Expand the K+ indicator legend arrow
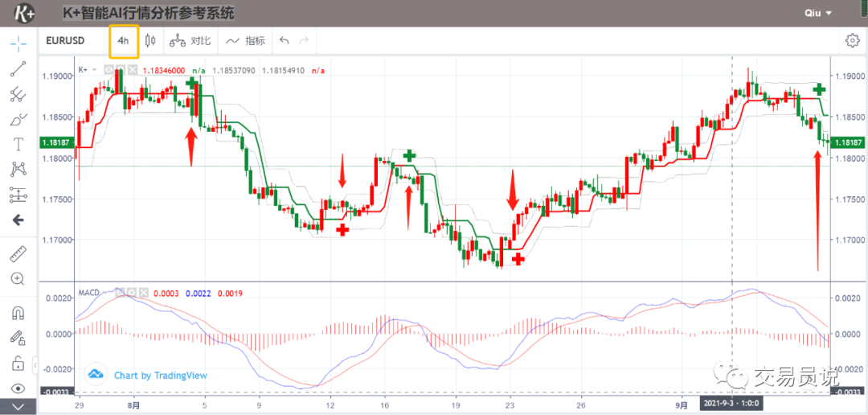Image resolution: width=868 pixels, height=415 pixels. click(95, 70)
